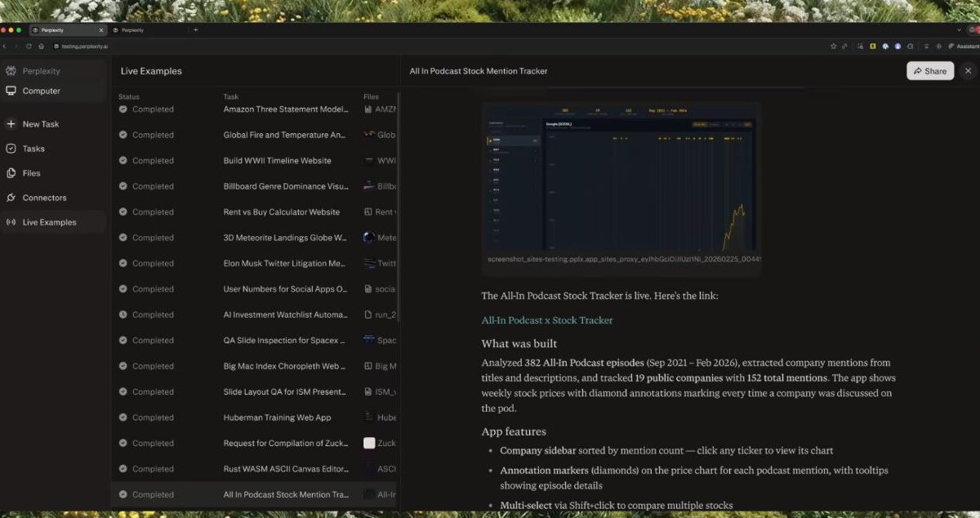Click the AMZN file icon

pyautogui.click(x=369, y=109)
